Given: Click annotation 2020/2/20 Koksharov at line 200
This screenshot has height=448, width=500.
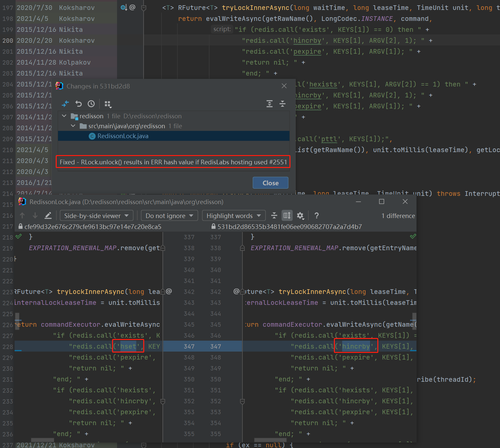Looking at the screenshot, I should 56,40.
